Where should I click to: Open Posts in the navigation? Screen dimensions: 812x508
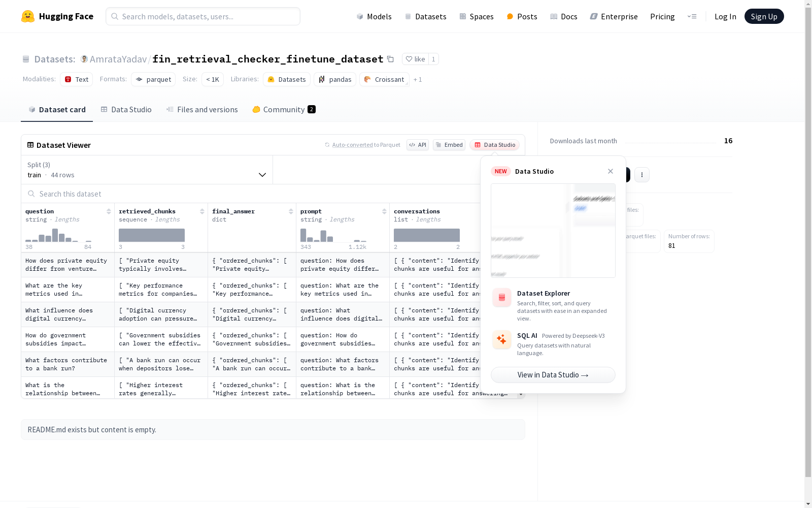point(522,16)
